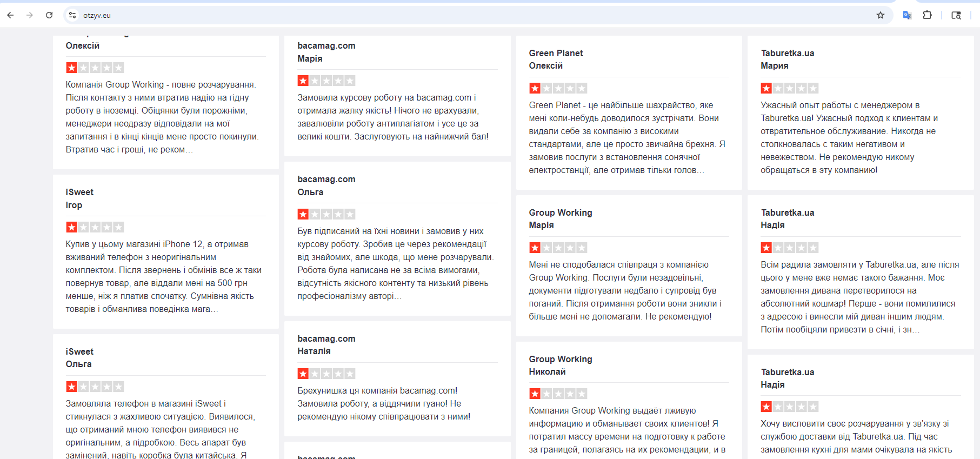Image resolution: width=980 pixels, height=459 pixels.
Task: Click the review text starting 'Замовляла телефон в магазині iSweet'
Action: pyautogui.click(x=161, y=430)
